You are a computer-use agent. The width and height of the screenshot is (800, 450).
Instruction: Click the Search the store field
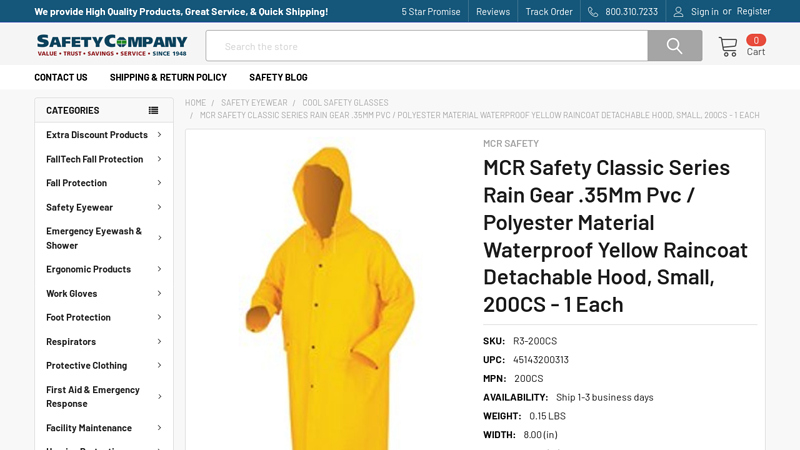pos(427,46)
